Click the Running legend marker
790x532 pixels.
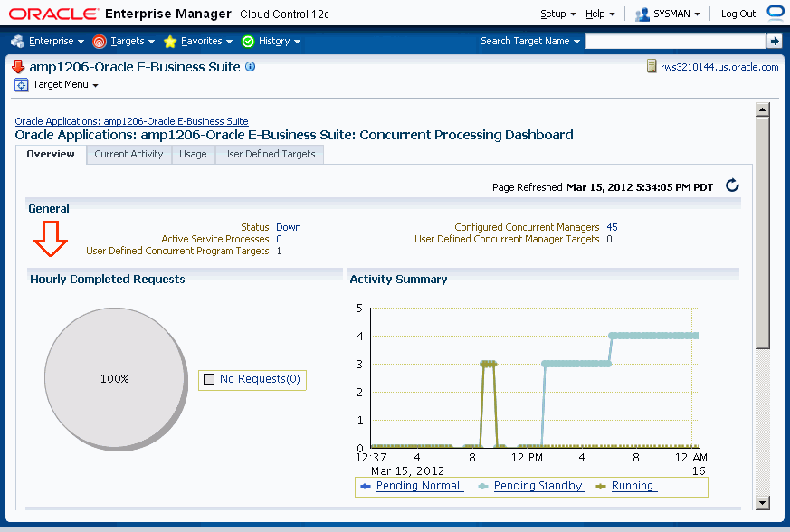click(601, 486)
